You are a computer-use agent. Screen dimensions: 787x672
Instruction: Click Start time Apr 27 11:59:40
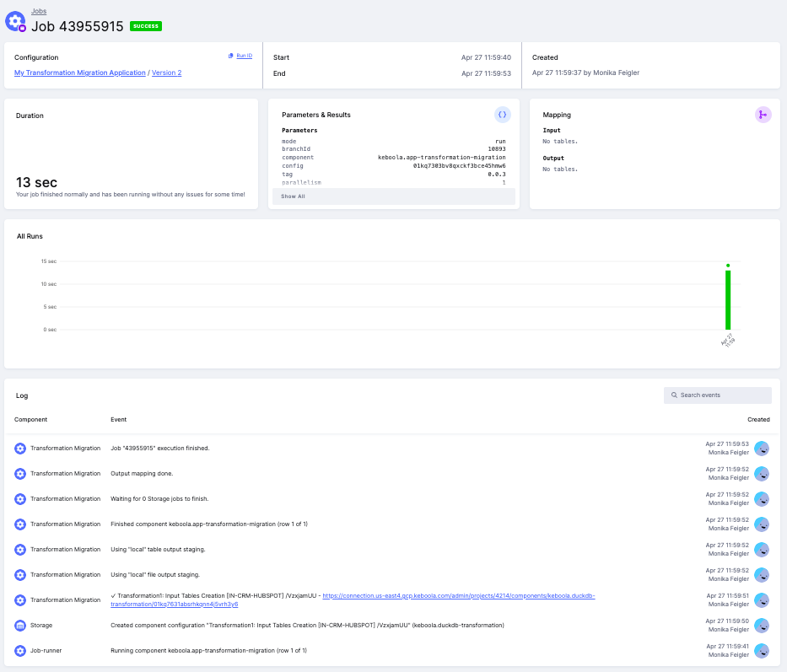point(486,57)
